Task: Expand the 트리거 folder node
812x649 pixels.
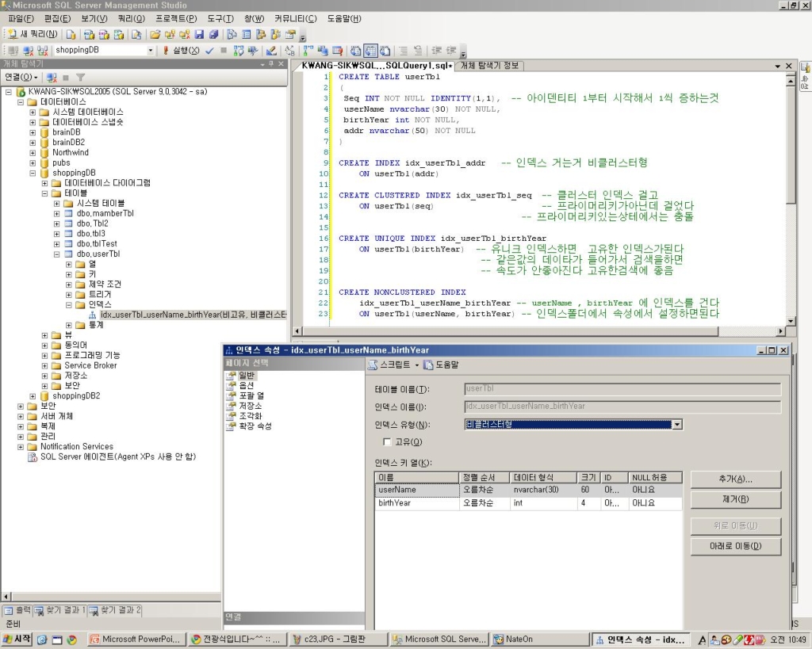Action: (69, 295)
